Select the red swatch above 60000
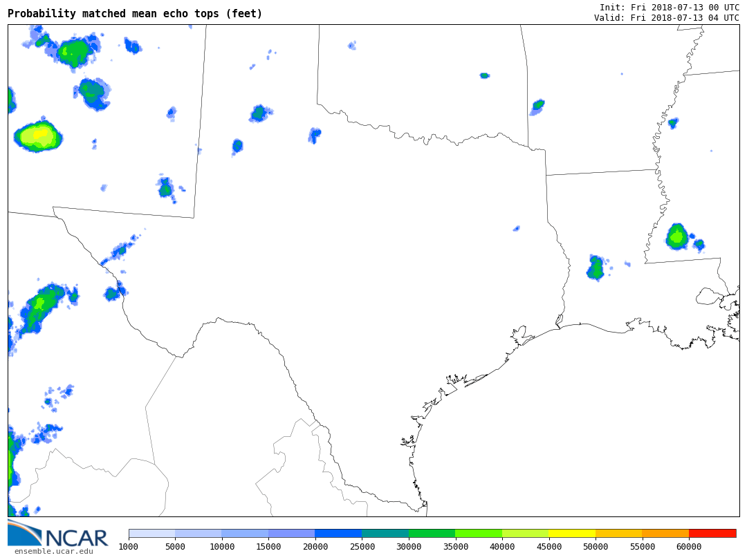The height and width of the screenshot is (560, 747). [712, 533]
